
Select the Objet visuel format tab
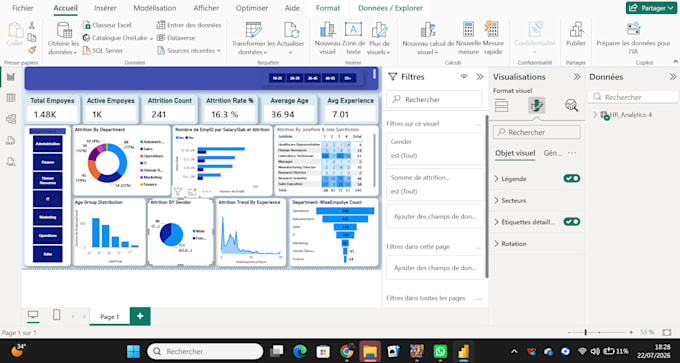(x=515, y=153)
